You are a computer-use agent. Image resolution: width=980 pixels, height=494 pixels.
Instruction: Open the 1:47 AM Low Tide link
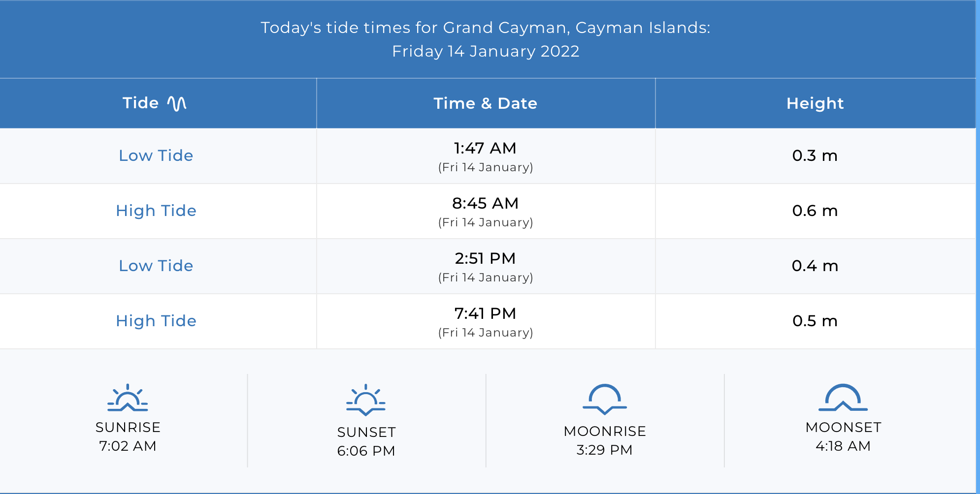coord(156,155)
